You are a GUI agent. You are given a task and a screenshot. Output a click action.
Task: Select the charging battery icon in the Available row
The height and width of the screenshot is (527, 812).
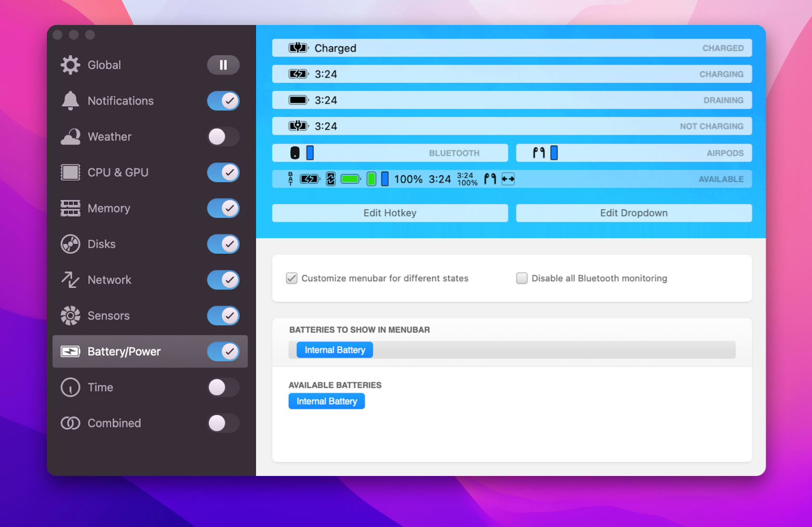point(309,179)
